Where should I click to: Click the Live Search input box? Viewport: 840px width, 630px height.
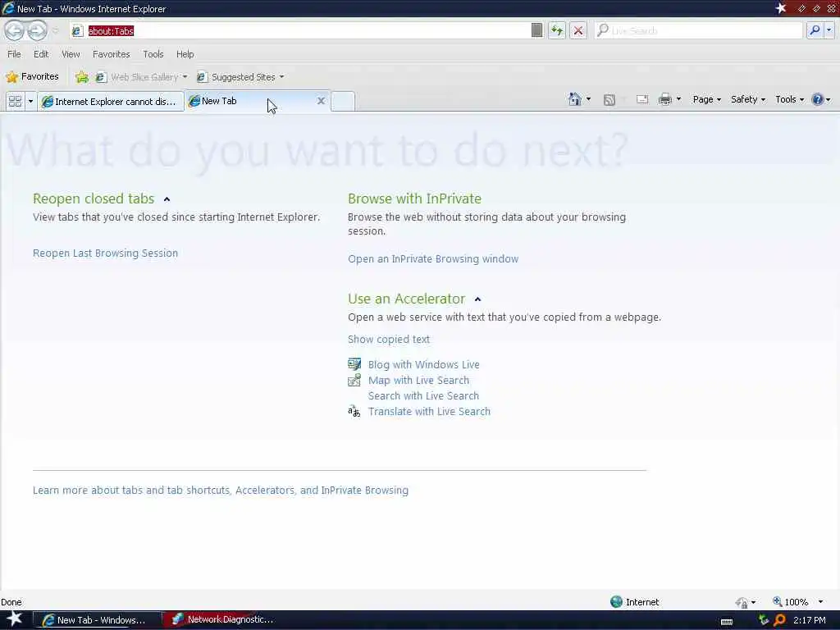pyautogui.click(x=699, y=30)
